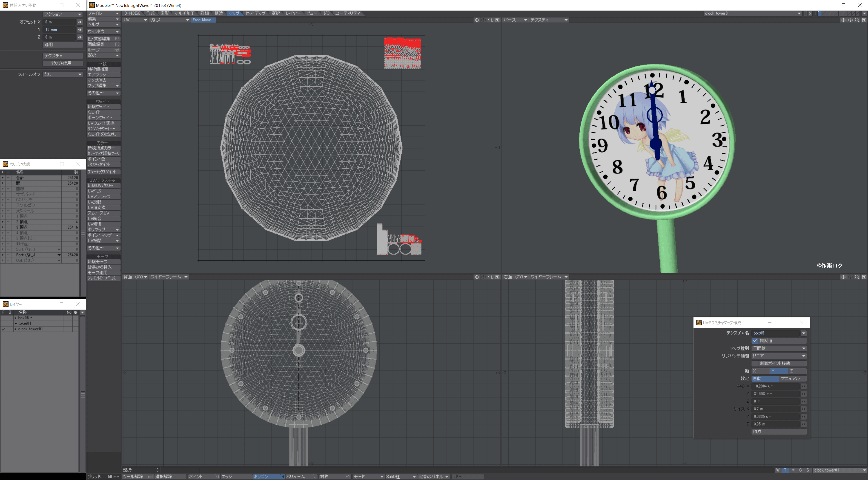Image resolution: width=868 pixels, height=480 pixels.
Task: Open the フォールオフ dropdown
Action: 63,74
